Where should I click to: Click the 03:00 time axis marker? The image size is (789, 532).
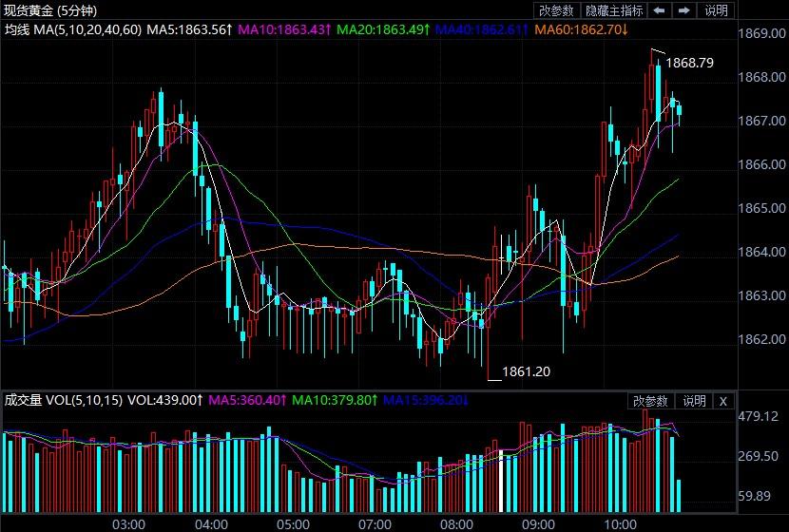coord(129,525)
